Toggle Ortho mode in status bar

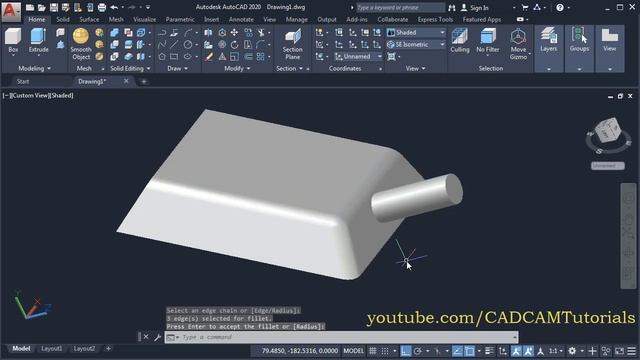(405, 351)
